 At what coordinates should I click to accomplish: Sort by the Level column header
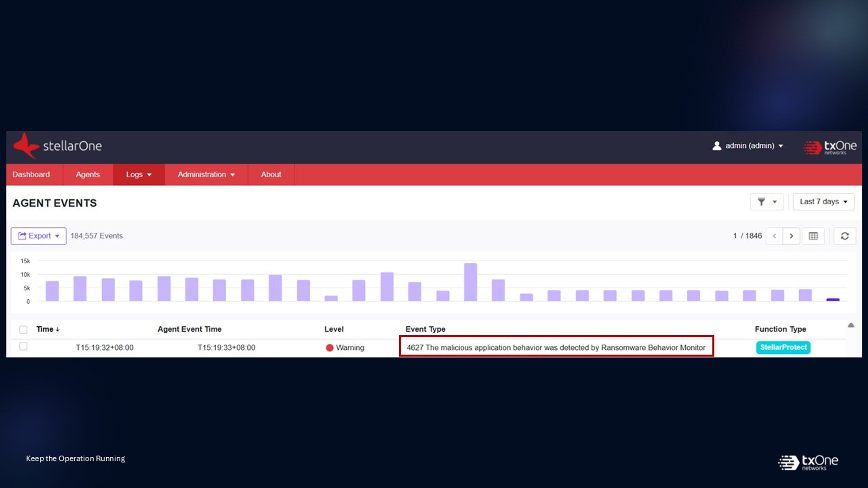coord(334,329)
